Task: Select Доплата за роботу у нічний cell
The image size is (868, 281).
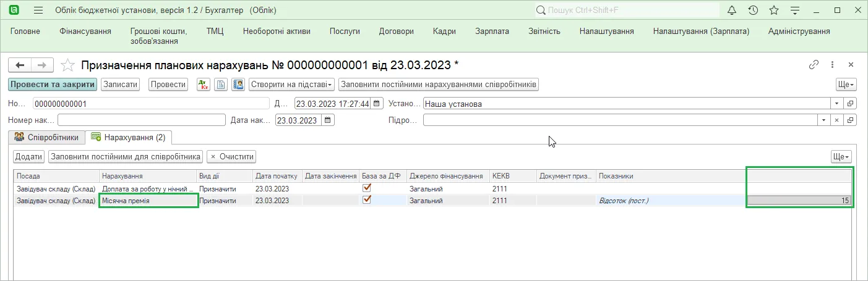Action: coord(148,188)
